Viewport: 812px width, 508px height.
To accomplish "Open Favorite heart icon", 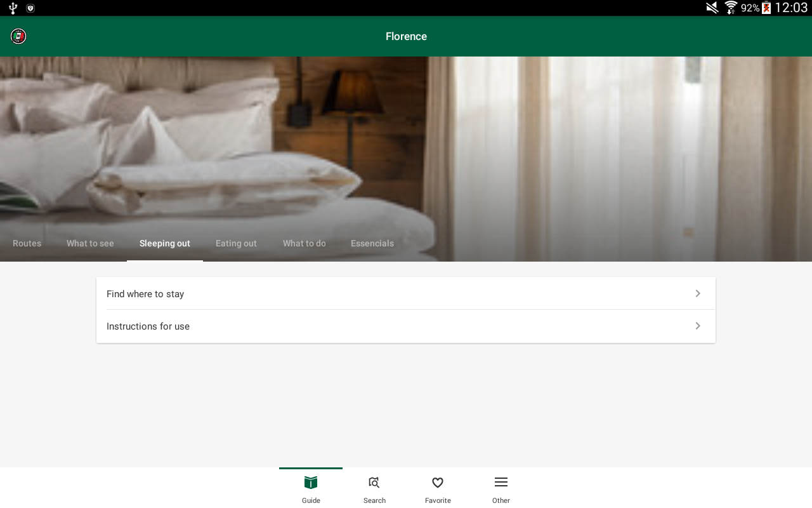I will point(438,483).
